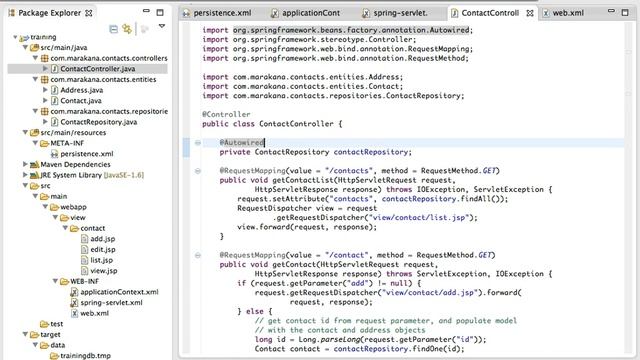Expand ContactRepository.java tree node
Image resolution: width=640 pixels, height=360 pixels.
point(45,122)
